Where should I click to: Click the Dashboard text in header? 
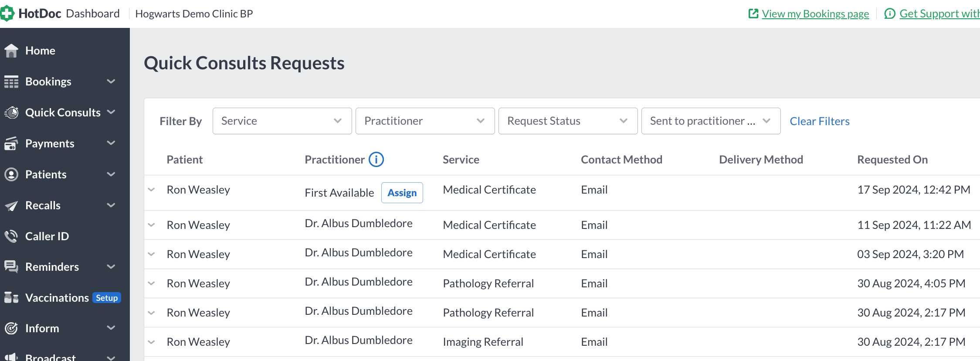93,14
